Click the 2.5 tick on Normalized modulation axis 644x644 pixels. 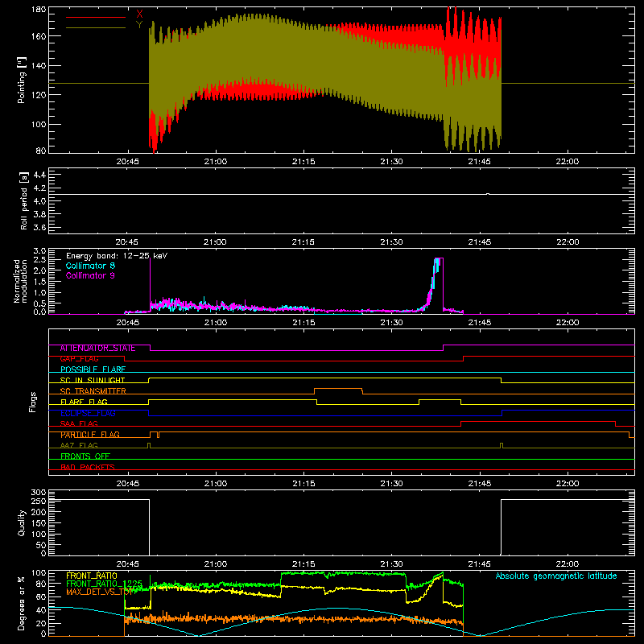(39, 260)
